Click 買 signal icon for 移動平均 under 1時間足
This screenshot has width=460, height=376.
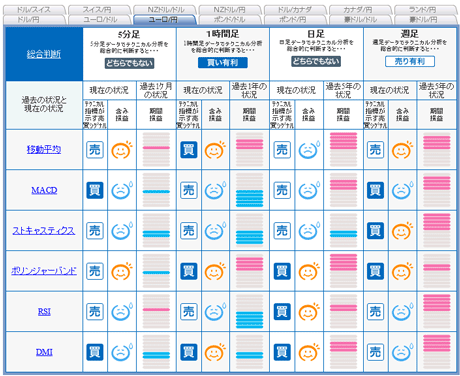tap(189, 150)
